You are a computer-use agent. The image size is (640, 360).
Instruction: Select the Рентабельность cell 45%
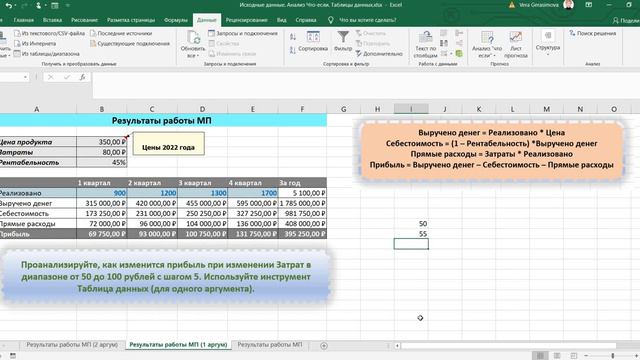[x=102, y=162]
